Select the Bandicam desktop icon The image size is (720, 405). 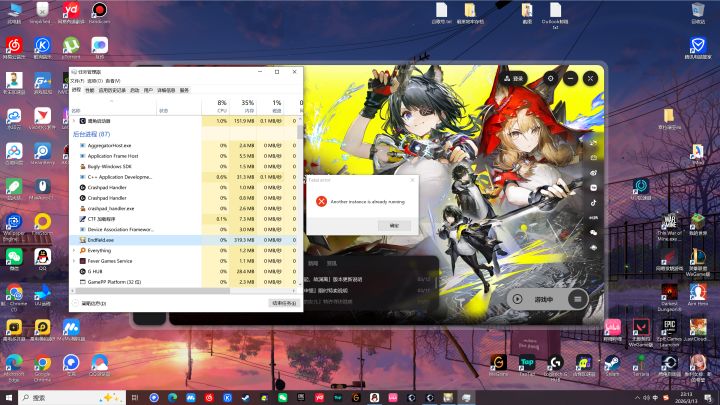point(99,13)
